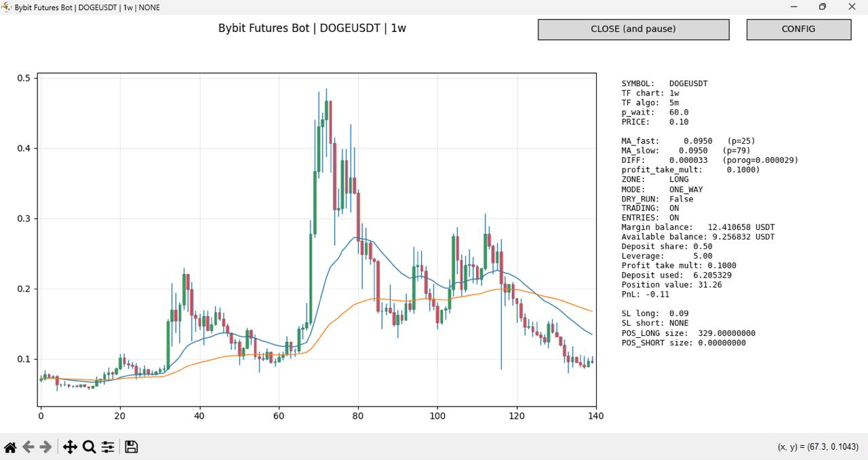
Task: Click the y-axis tick label 0.3
Action: click(24, 218)
